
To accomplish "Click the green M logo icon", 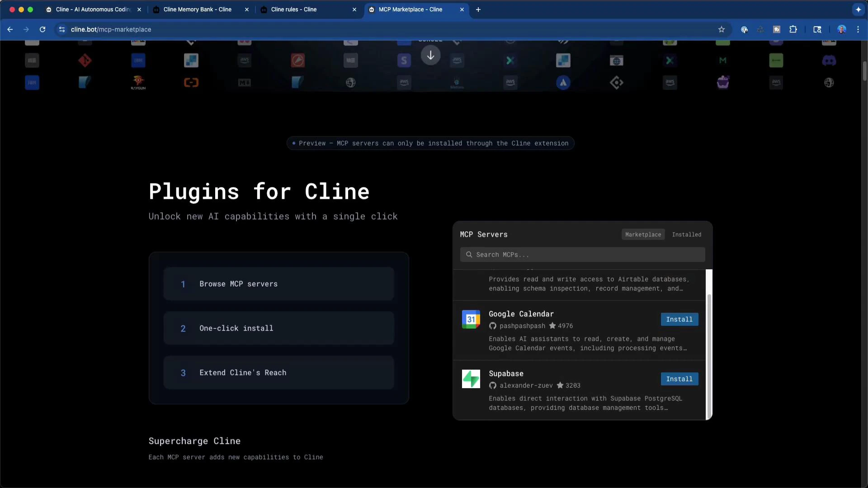I will coord(722,60).
